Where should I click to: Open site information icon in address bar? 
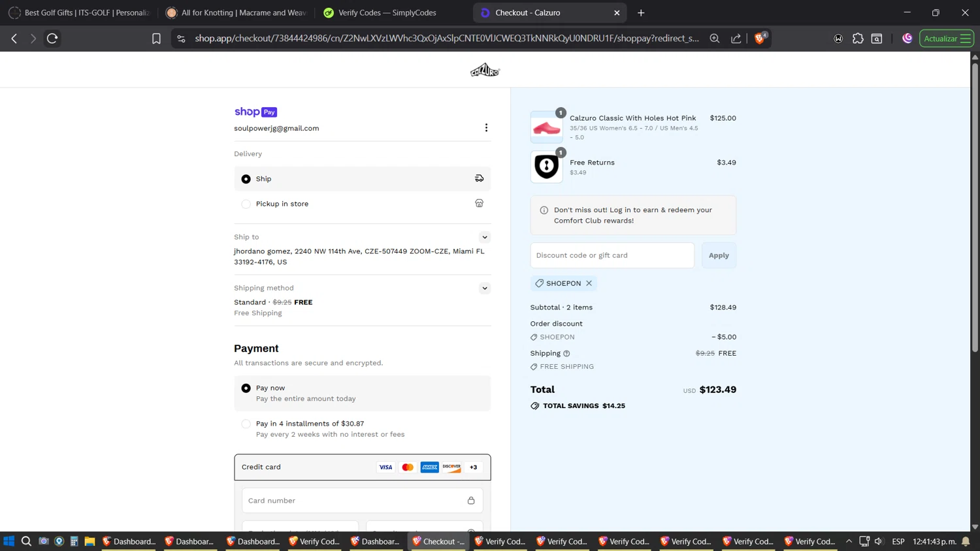(x=182, y=39)
